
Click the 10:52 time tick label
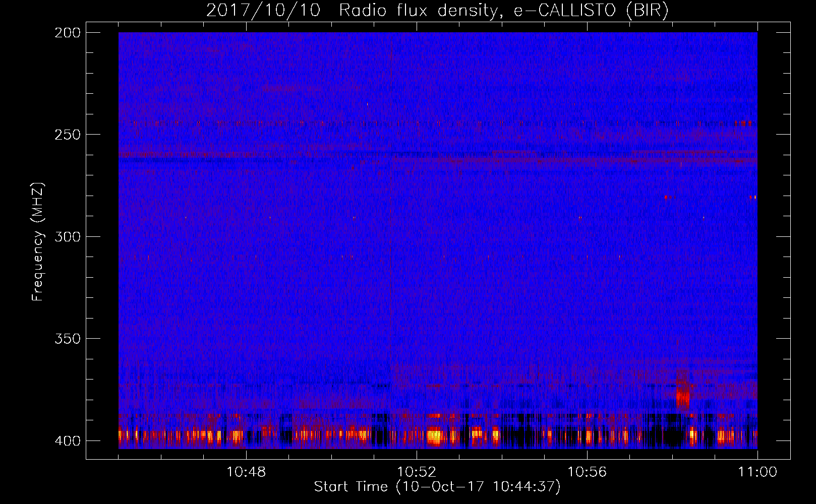[x=417, y=472]
